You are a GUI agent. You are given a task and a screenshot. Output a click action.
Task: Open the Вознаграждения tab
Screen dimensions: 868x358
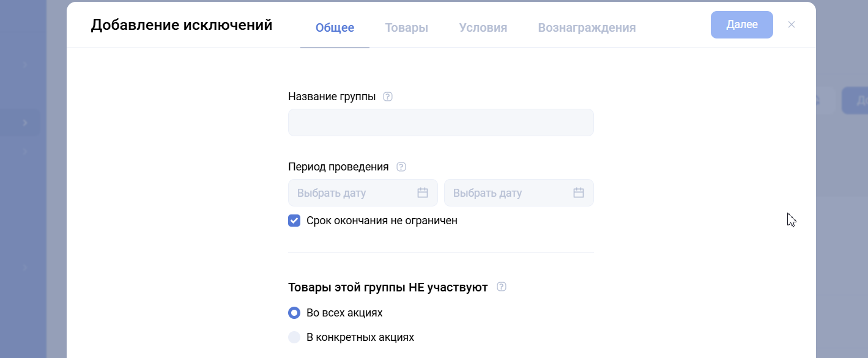[x=587, y=27]
